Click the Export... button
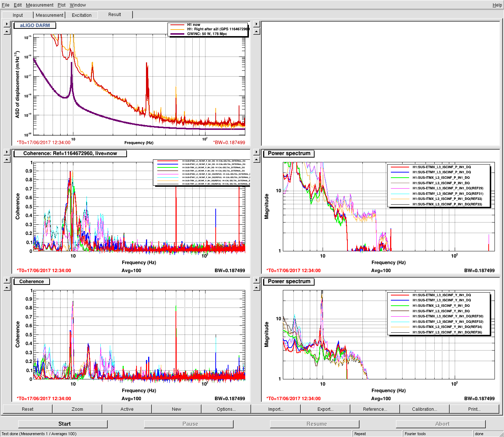Screen dimensions: 504x437 tap(326, 409)
